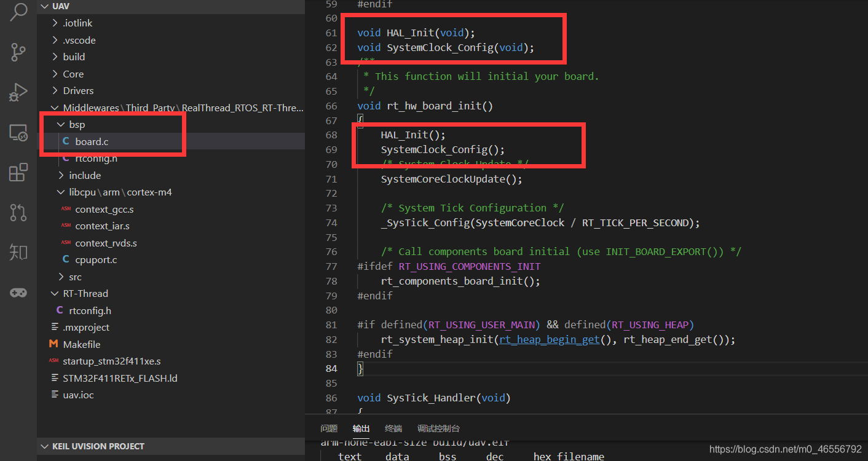Click RT_USING_COMPONENTS_INIT macro on line 77

[x=470, y=266]
